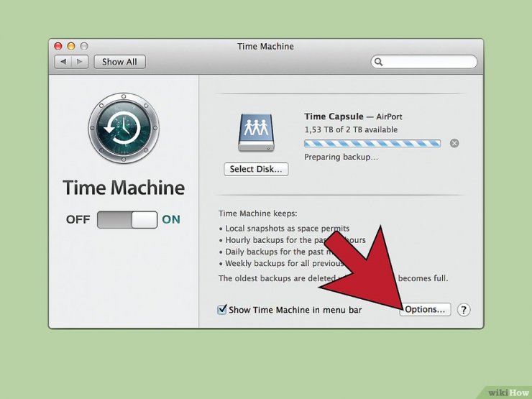Click the OFF label beside the switch
Viewport: 532px width, 399px height.
click(x=78, y=219)
